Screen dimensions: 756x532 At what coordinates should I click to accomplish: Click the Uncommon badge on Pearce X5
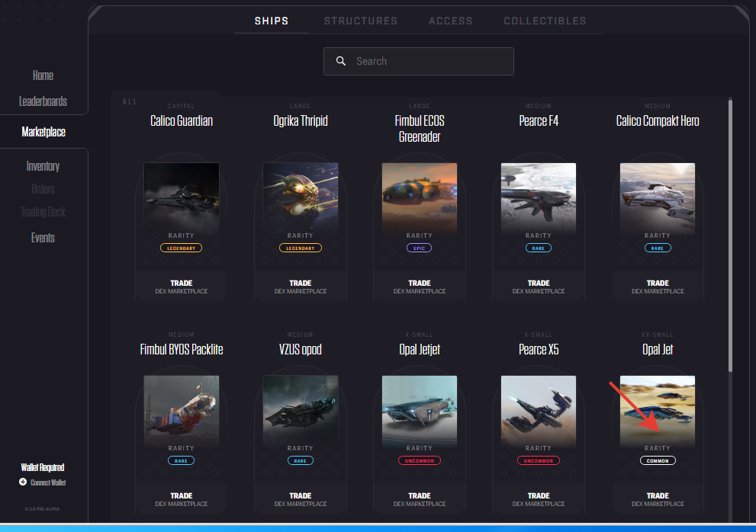coord(539,460)
